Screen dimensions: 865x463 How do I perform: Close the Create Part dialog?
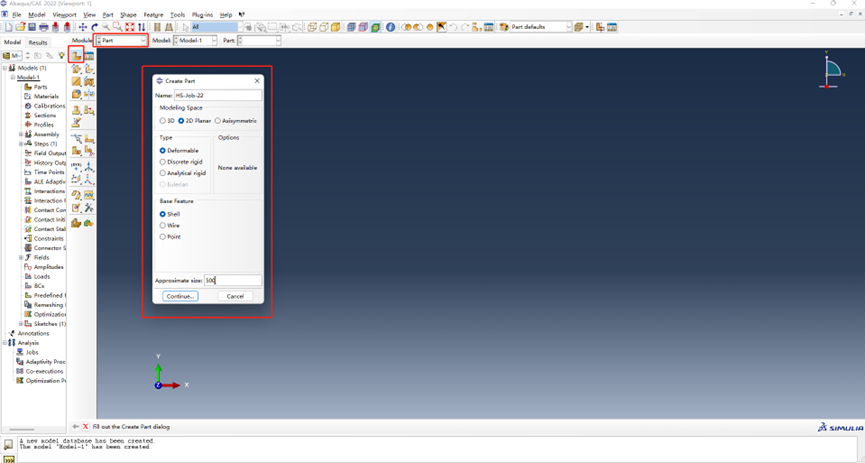[x=257, y=81]
